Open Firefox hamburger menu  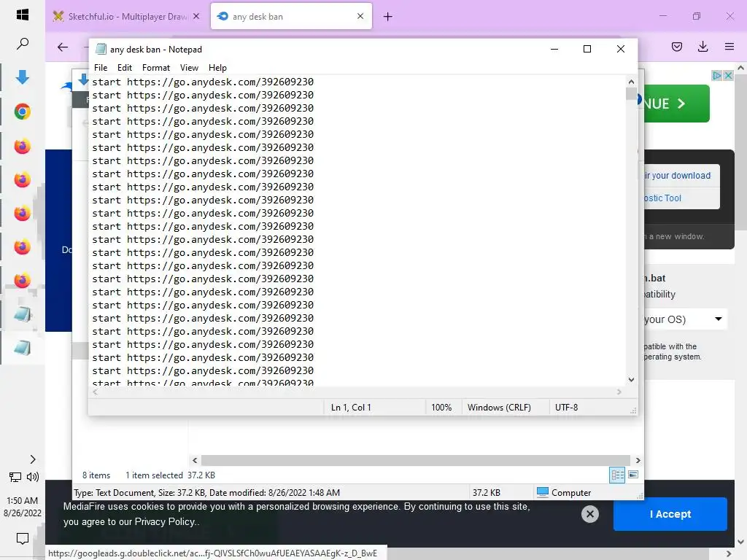(x=729, y=47)
